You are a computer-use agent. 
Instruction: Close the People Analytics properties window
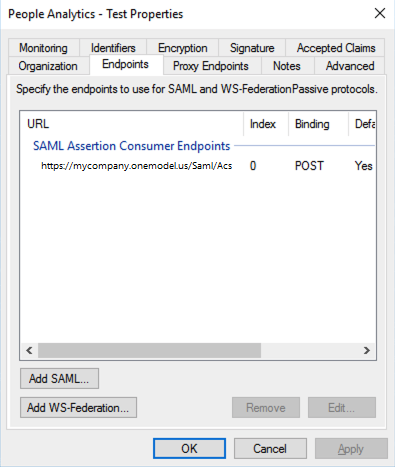point(380,14)
